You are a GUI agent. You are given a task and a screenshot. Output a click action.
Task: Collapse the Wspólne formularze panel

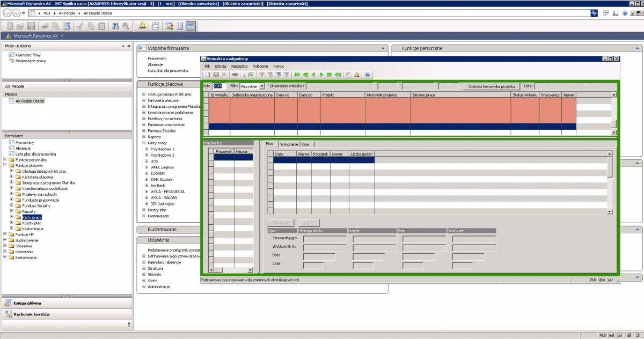383,48
